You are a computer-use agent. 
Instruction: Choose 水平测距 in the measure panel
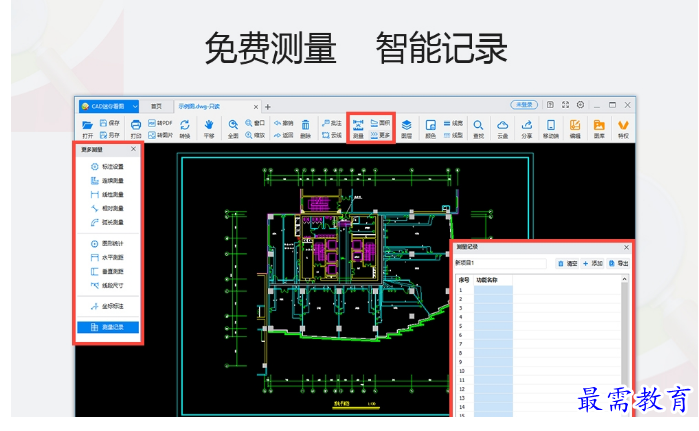[107, 257]
